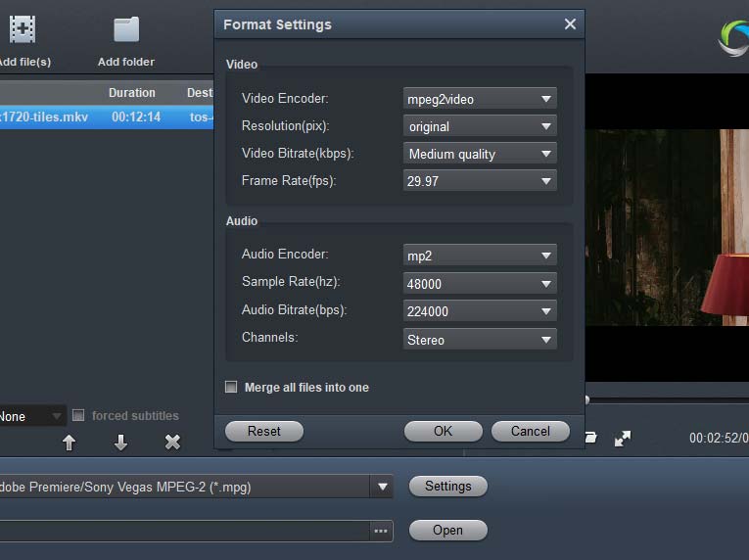The image size is (749, 560).
Task: Click the browse output path ellipsis button
Action: (381, 531)
